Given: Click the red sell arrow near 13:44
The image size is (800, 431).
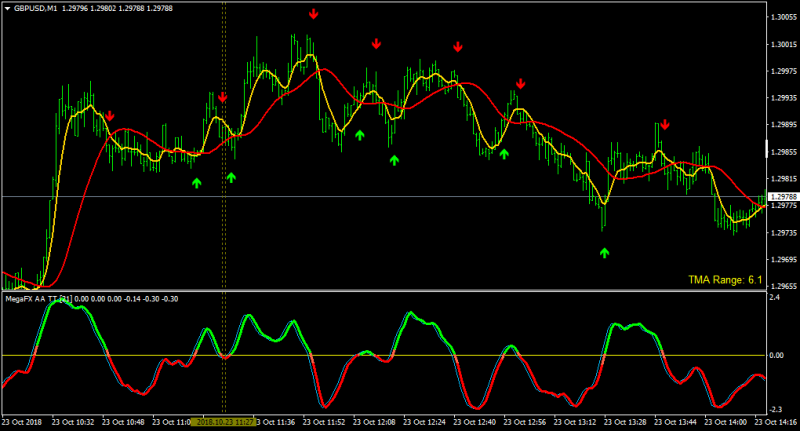Looking at the screenshot, I should click(x=665, y=124).
